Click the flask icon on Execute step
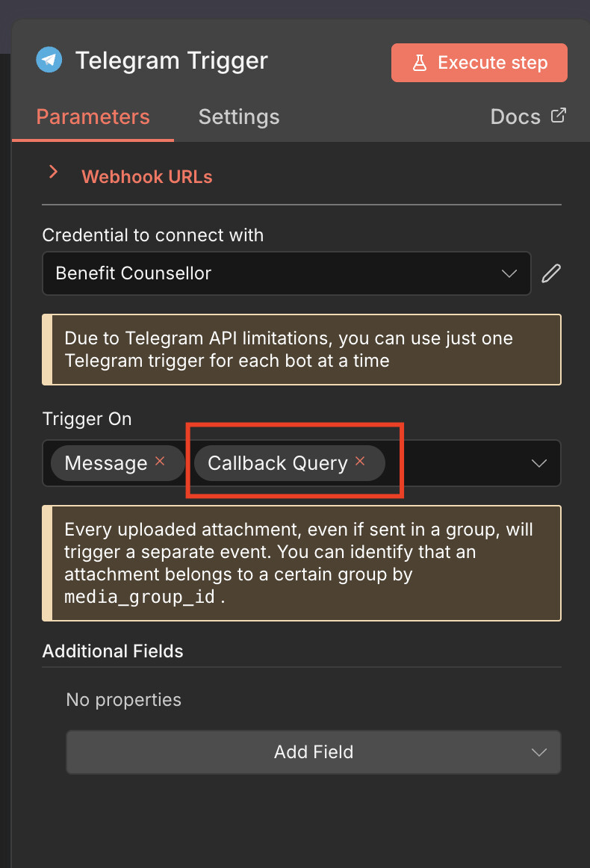The width and height of the screenshot is (590, 868). point(420,63)
